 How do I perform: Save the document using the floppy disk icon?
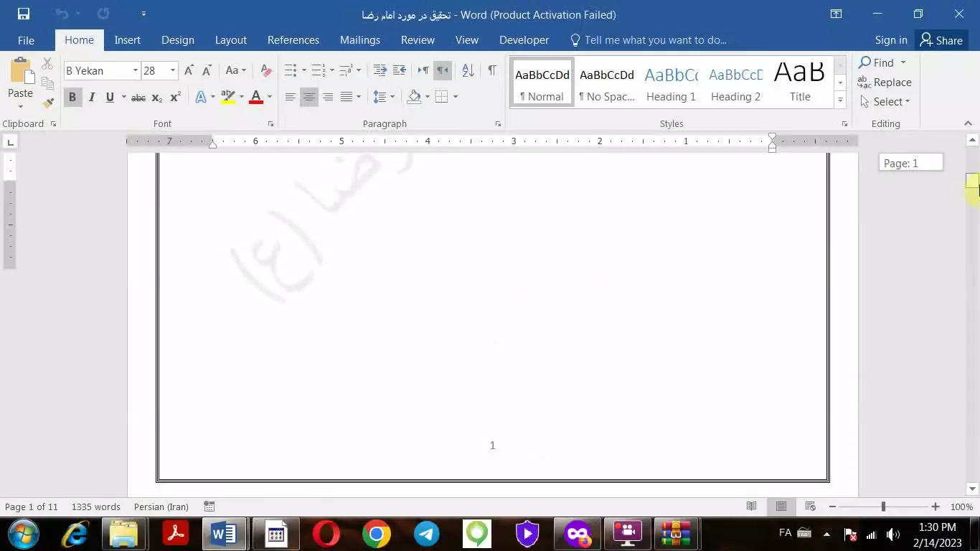click(x=23, y=14)
